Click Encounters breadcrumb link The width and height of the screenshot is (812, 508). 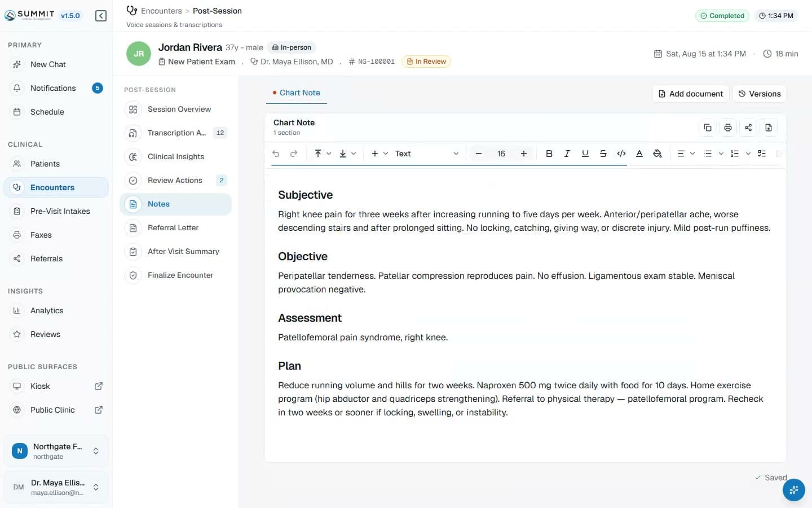pyautogui.click(x=161, y=11)
